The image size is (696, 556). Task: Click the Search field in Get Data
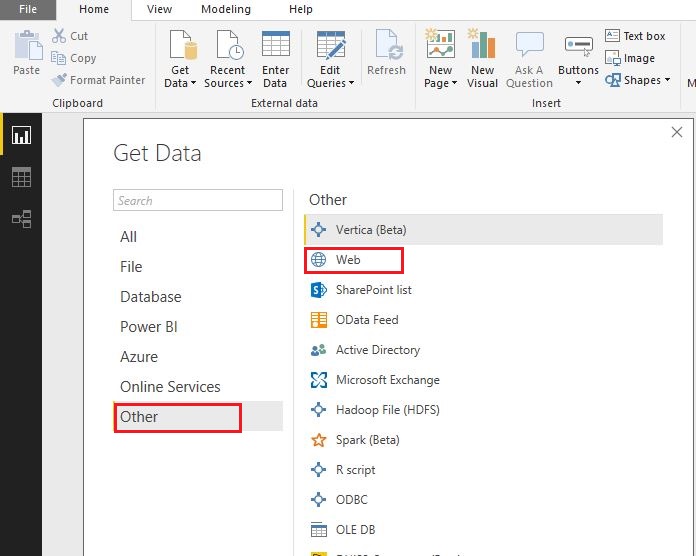198,200
